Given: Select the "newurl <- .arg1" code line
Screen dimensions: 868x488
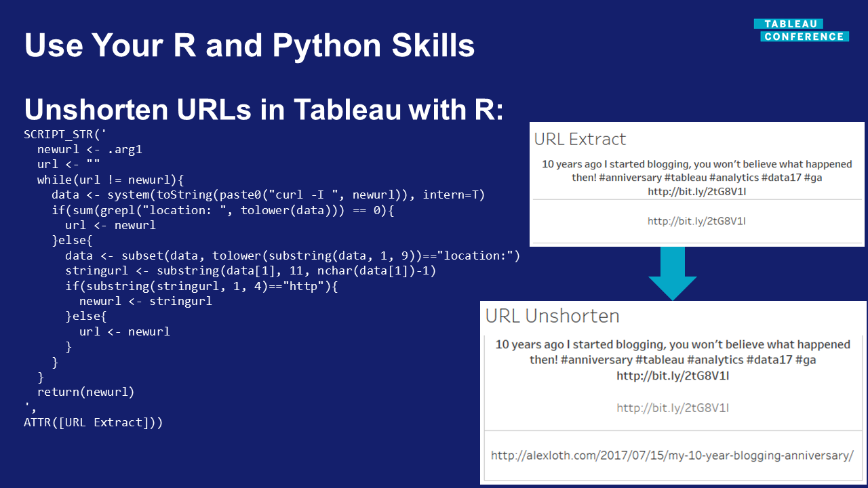Looking at the screenshot, I should (90, 150).
